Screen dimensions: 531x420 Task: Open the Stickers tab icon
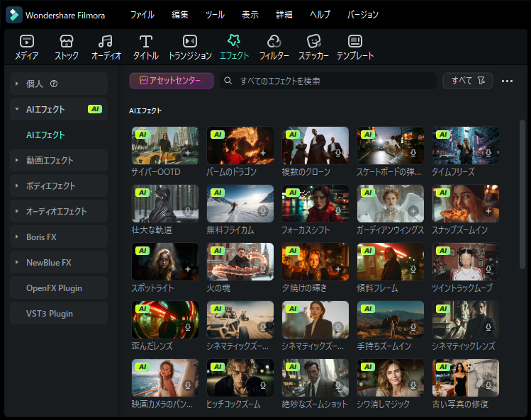(x=313, y=42)
